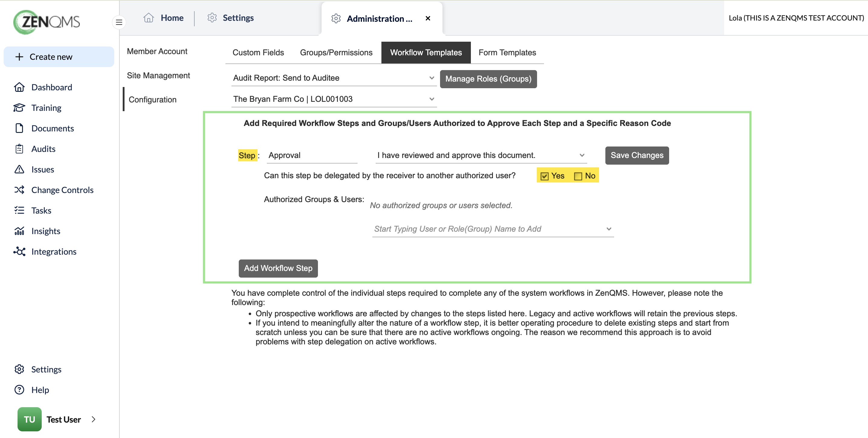Switch to the Groups/Permissions tab
868x438 pixels.
[336, 53]
